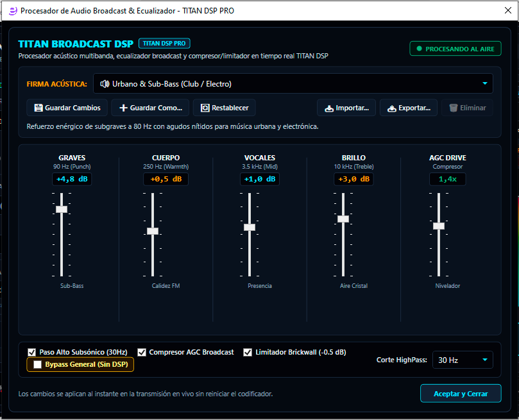Click the AGC DRIVE band heading
The width and height of the screenshot is (519, 420).
448,158
